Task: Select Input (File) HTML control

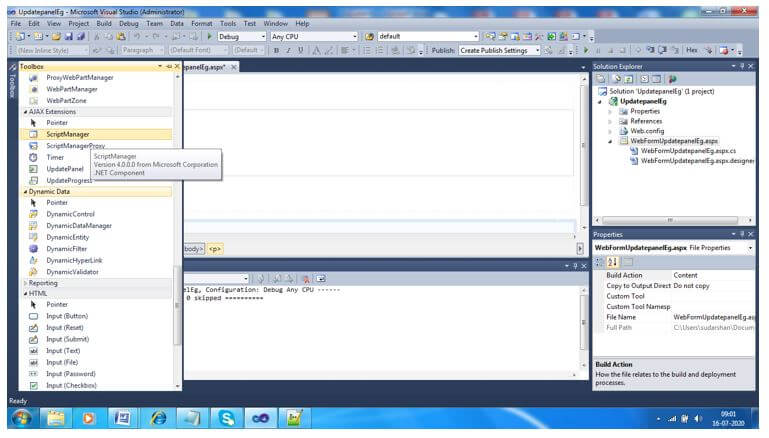Action: click(62, 362)
